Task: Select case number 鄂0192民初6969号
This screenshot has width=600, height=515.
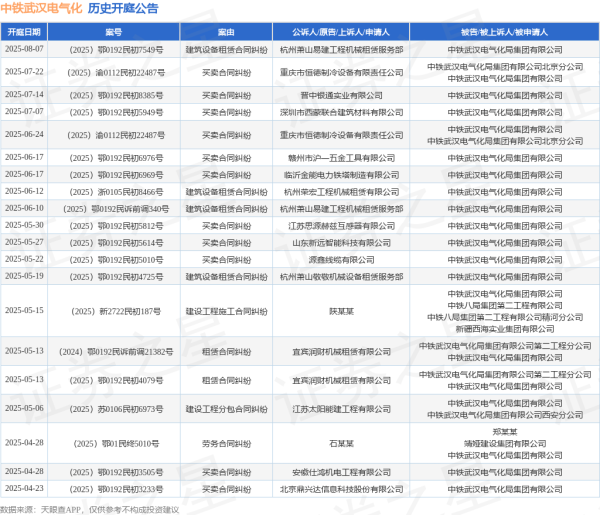Action: click(x=116, y=175)
